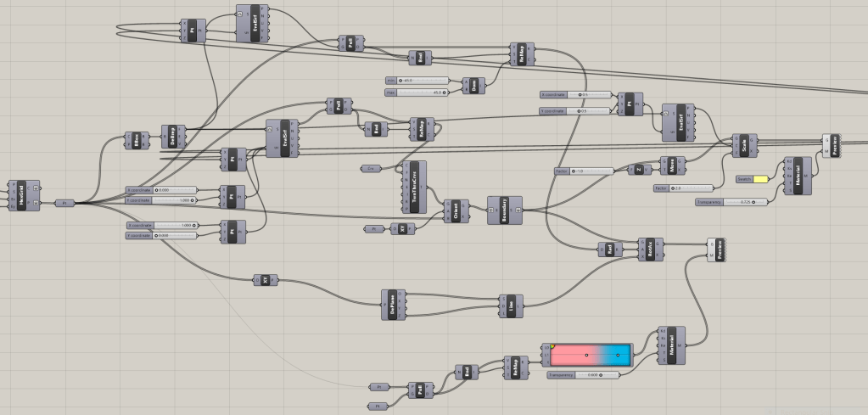This screenshot has width=868, height=415.
Task: Select the Scale component
Action: [745, 145]
